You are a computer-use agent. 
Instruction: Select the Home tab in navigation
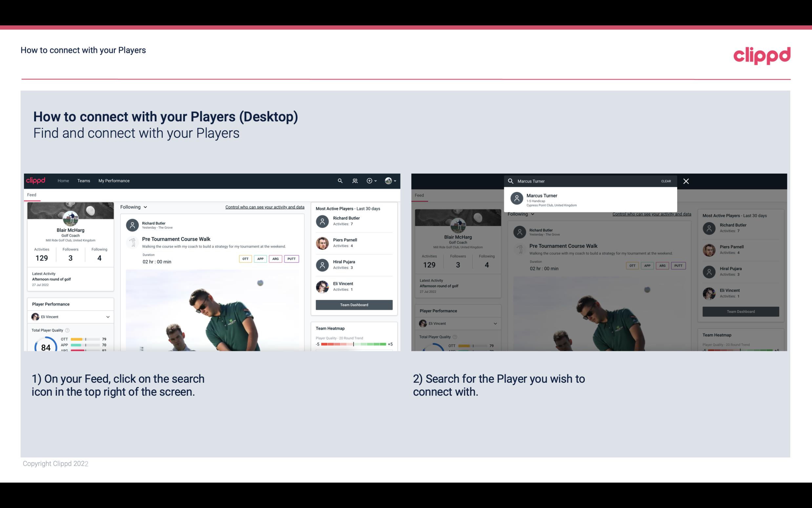[63, 180]
